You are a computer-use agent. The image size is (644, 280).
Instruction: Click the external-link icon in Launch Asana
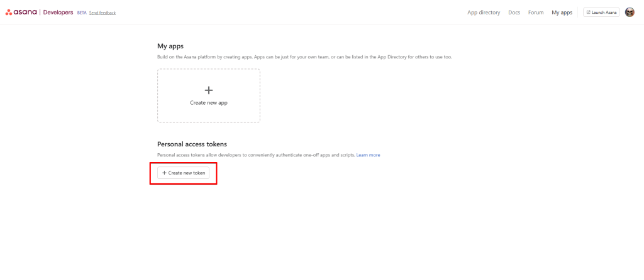click(x=589, y=13)
